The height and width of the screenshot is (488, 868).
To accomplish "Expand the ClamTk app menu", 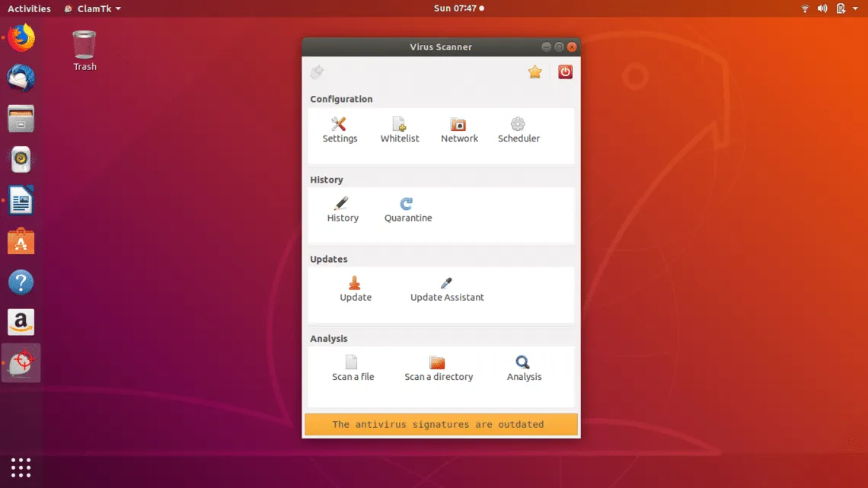I will pyautogui.click(x=92, y=8).
